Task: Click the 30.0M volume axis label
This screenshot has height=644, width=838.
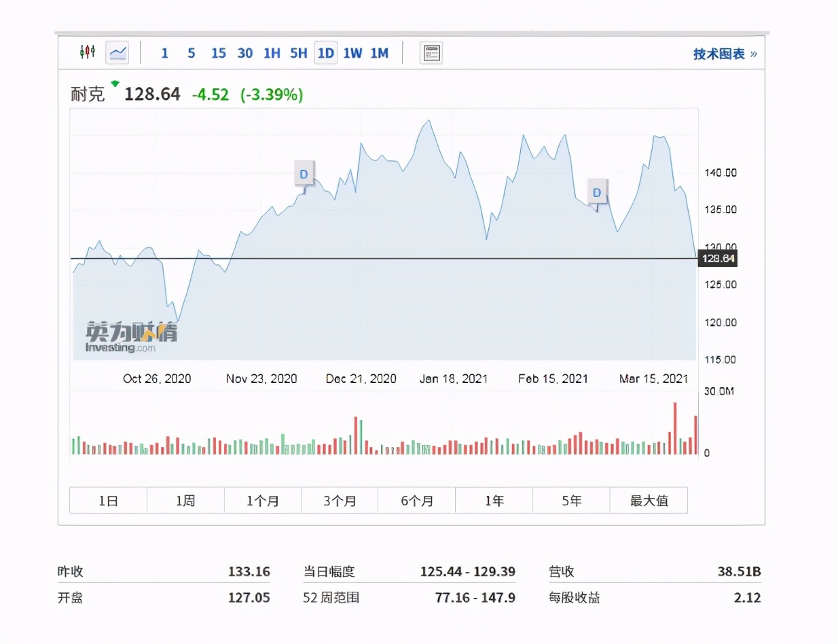Action: click(719, 391)
